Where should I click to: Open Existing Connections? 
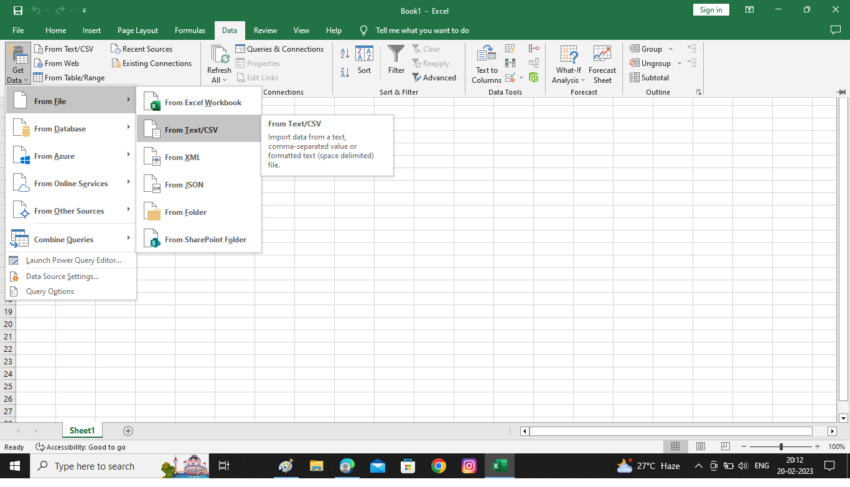pos(152,63)
